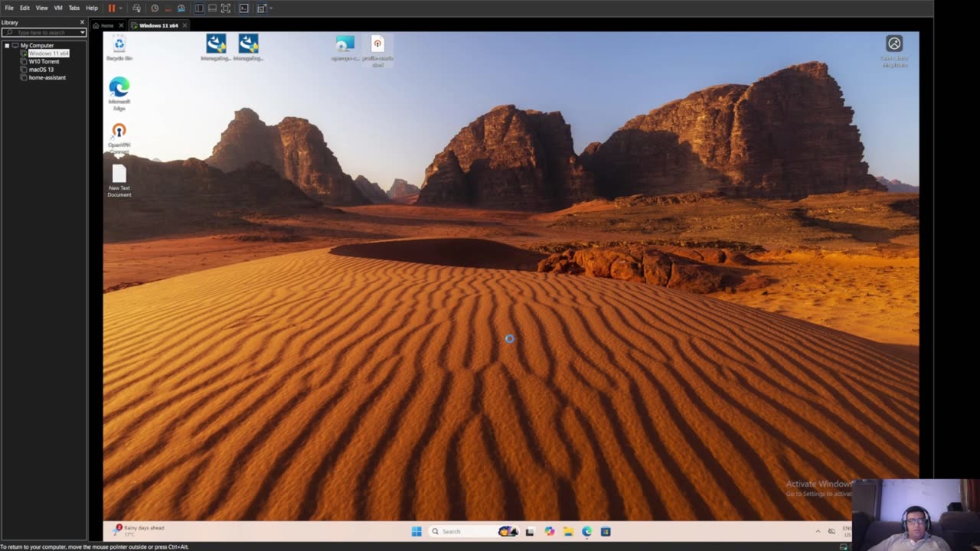The width and height of the screenshot is (980, 551).
Task: Select the installer disc icon on the desktop
Action: coord(345,47)
